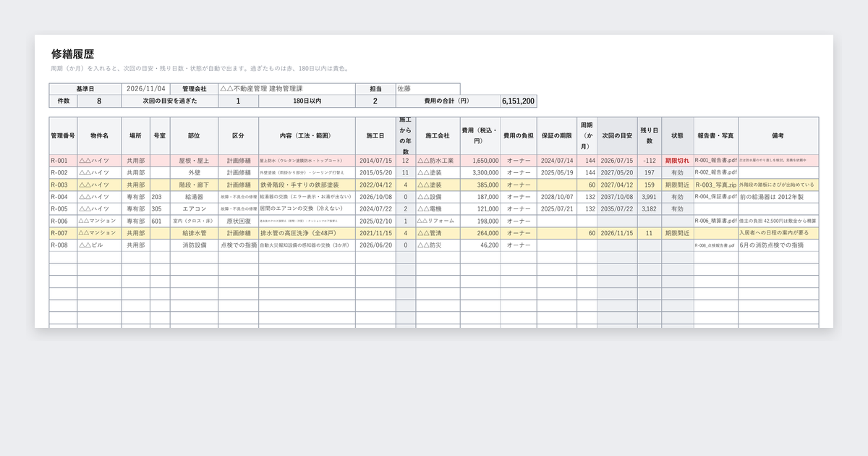The height and width of the screenshot is (456, 868).
Task: Open the R-004_保証書.pdf attachment cell
Action: pos(715,197)
